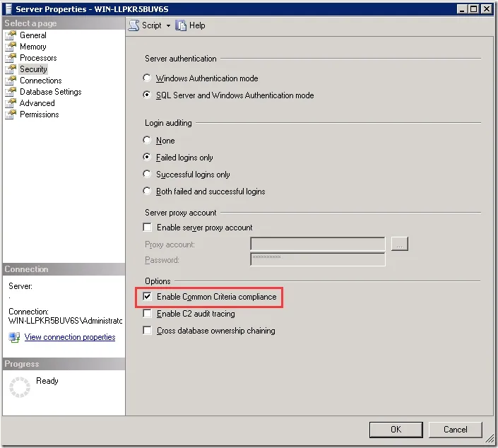Click the proxy account browse (...) button
The width and height of the screenshot is (498, 448).
tap(400, 244)
